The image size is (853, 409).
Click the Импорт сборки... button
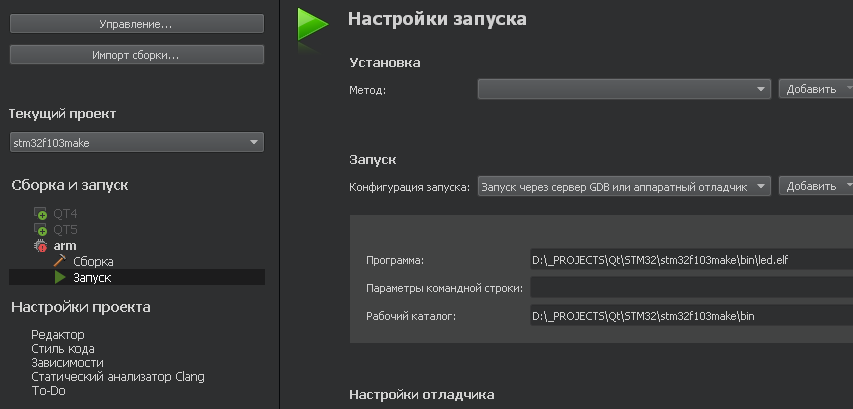point(137,55)
